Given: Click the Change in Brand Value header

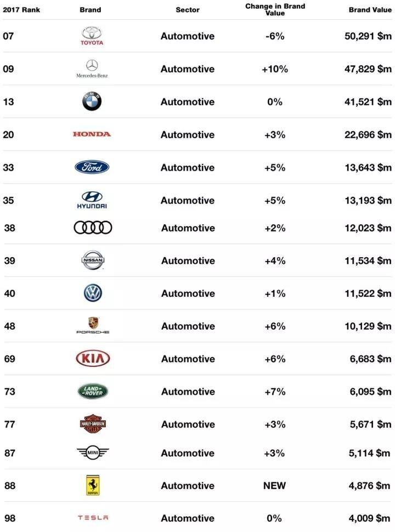Looking at the screenshot, I should point(275,9).
